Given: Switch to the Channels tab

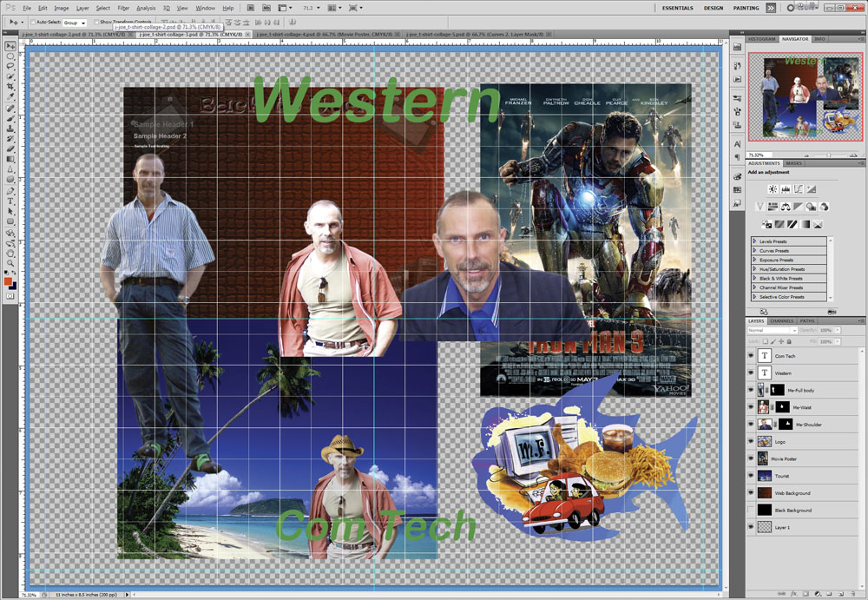Looking at the screenshot, I should [782, 321].
